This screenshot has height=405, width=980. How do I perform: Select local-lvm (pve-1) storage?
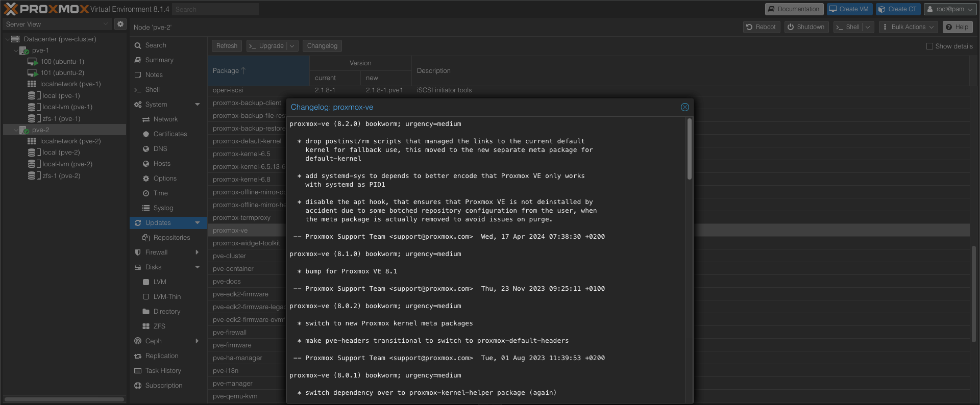click(x=67, y=107)
